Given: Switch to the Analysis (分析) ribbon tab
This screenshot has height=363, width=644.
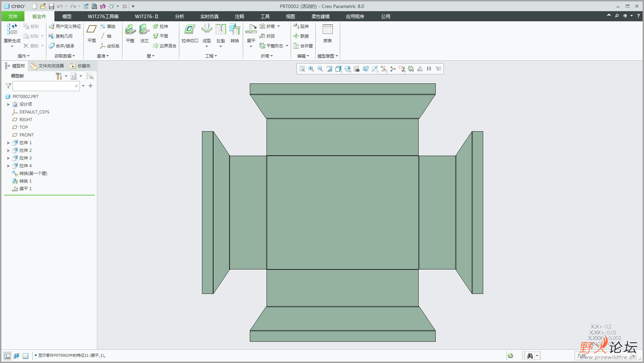Looking at the screenshot, I should click(180, 16).
